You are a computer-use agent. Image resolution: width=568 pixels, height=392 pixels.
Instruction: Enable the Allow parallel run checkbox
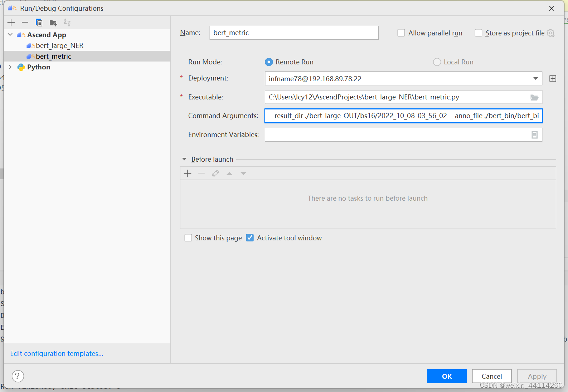pos(401,33)
